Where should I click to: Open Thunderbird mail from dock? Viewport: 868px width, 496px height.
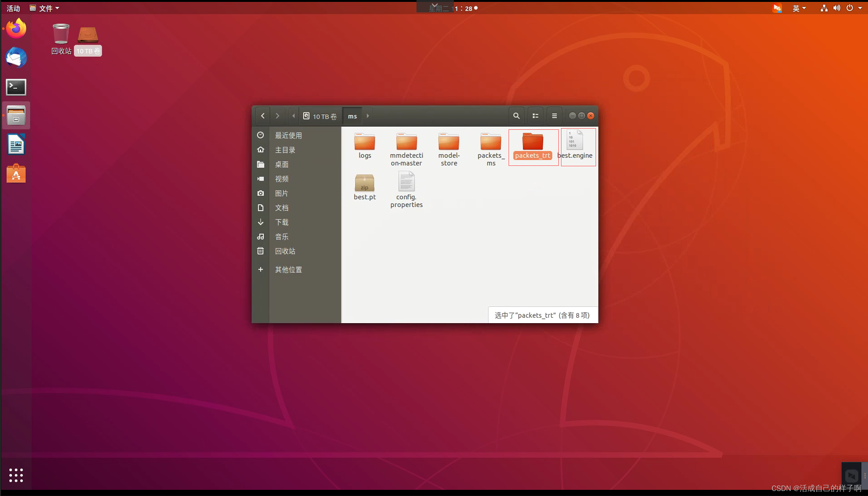[16, 58]
